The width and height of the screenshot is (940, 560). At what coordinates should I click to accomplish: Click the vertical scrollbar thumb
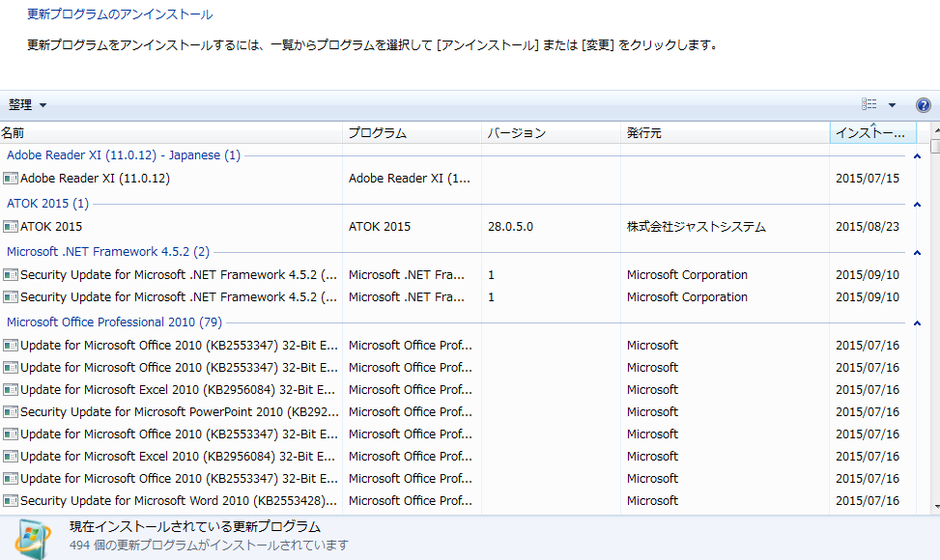(935, 147)
